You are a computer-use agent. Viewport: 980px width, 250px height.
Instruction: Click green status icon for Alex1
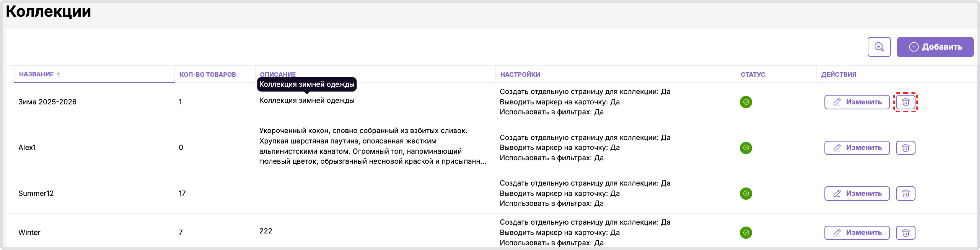click(x=746, y=148)
